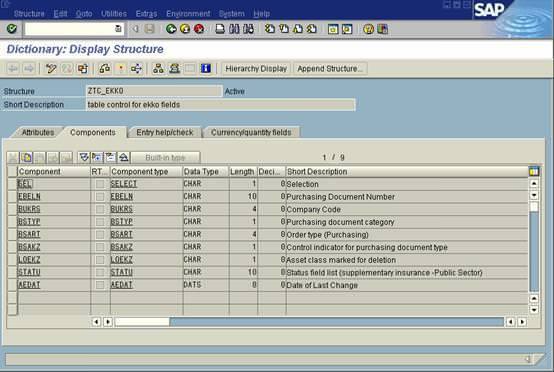Switch to the Attributes tab
This screenshot has height=372, width=554.
coord(38,132)
